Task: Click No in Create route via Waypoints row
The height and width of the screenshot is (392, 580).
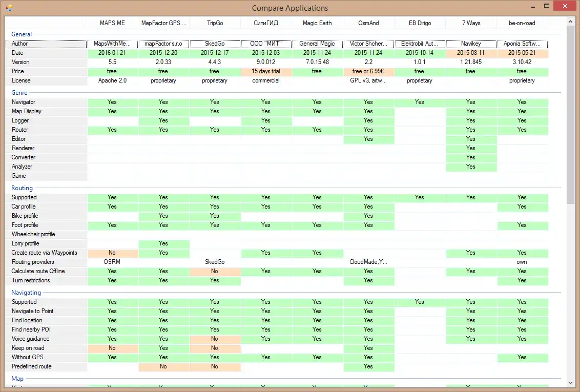Action: point(112,253)
